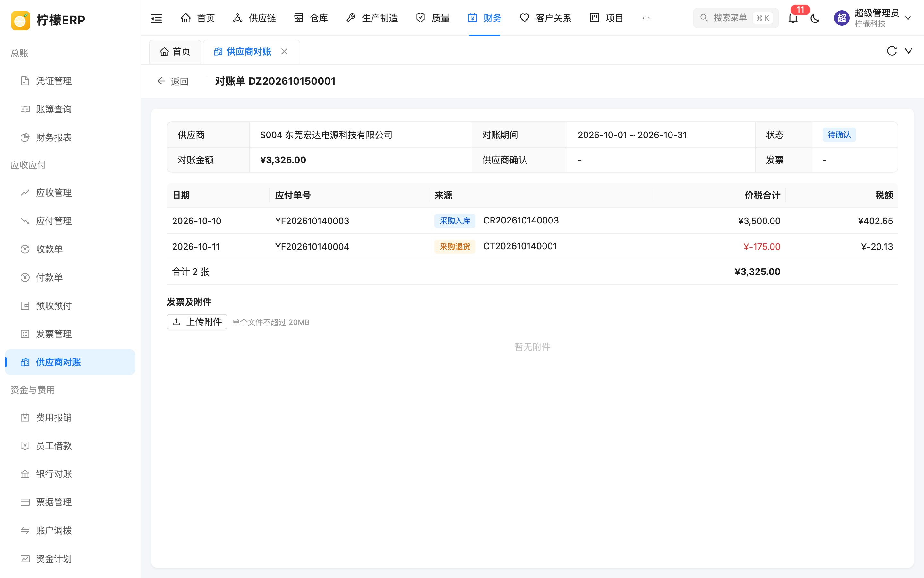Click the 上传附件 button
This screenshot has width=924, height=578.
197,322
